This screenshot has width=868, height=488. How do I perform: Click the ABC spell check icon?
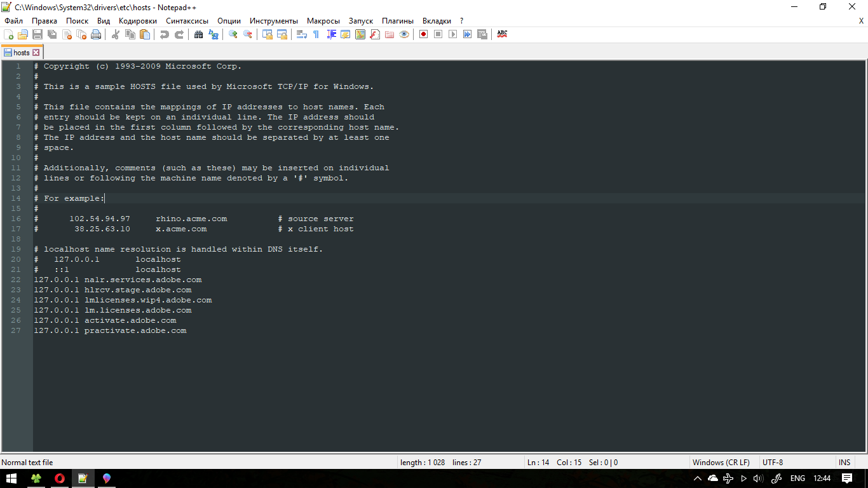pos(502,34)
